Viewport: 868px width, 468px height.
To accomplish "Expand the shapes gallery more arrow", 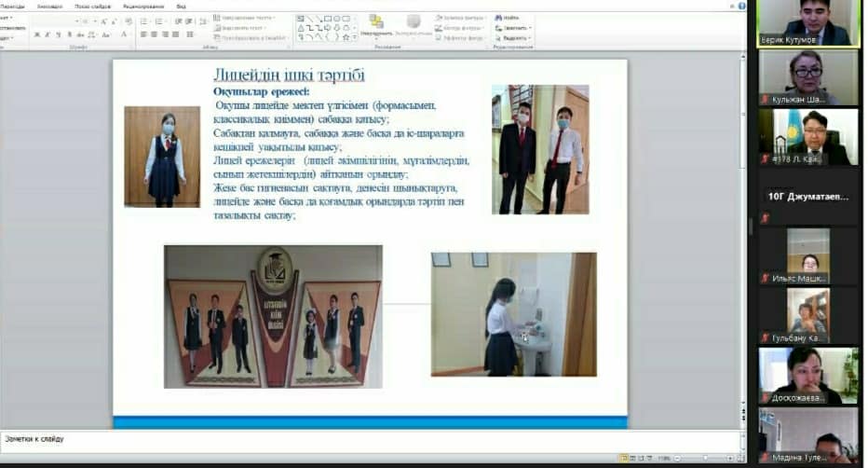I will pos(355,37).
